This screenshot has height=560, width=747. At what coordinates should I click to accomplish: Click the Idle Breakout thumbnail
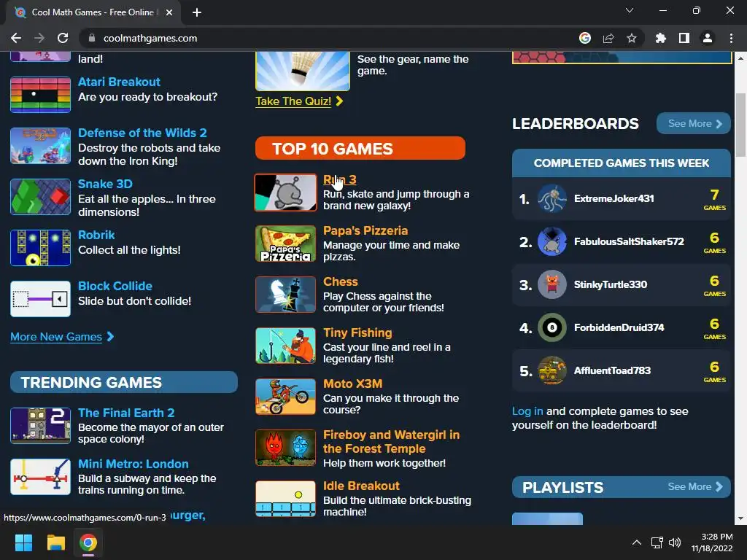[x=285, y=498]
